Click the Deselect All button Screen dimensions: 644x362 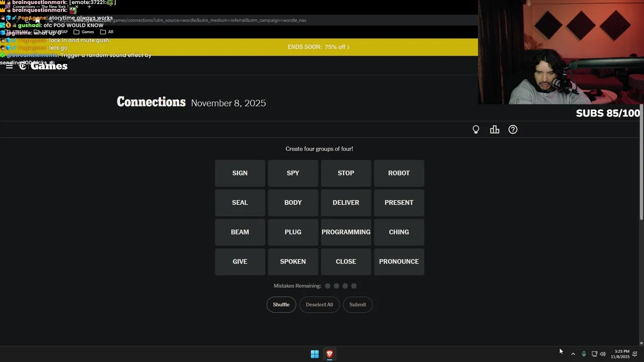point(319,305)
